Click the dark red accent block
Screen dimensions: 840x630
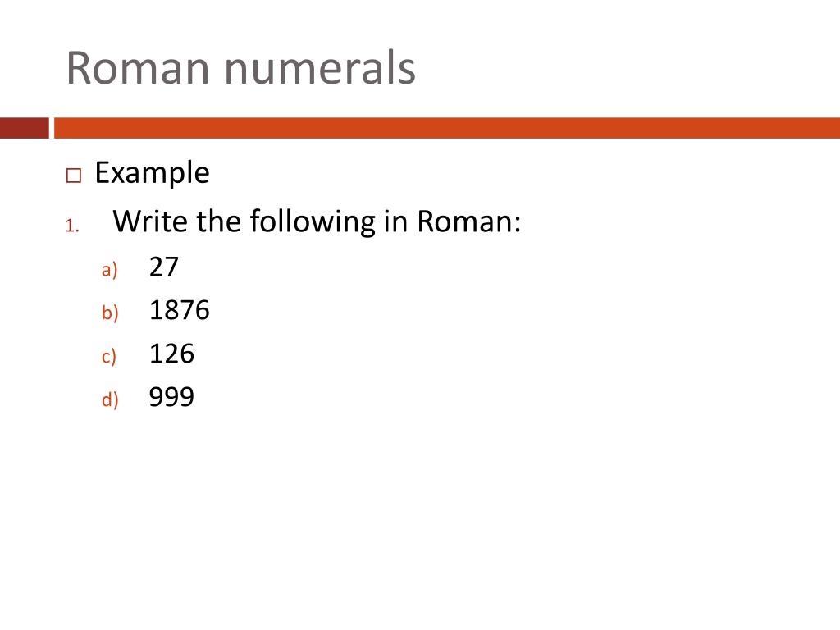click(24, 128)
